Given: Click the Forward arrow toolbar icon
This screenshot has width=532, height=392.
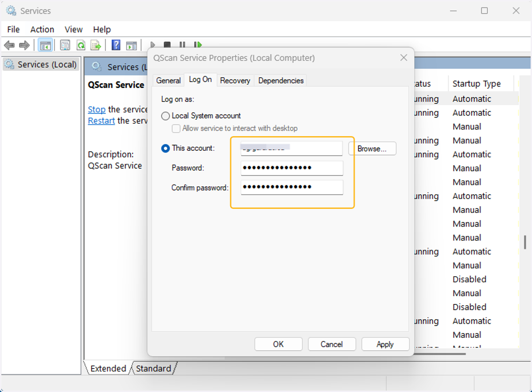Looking at the screenshot, I should [24, 45].
